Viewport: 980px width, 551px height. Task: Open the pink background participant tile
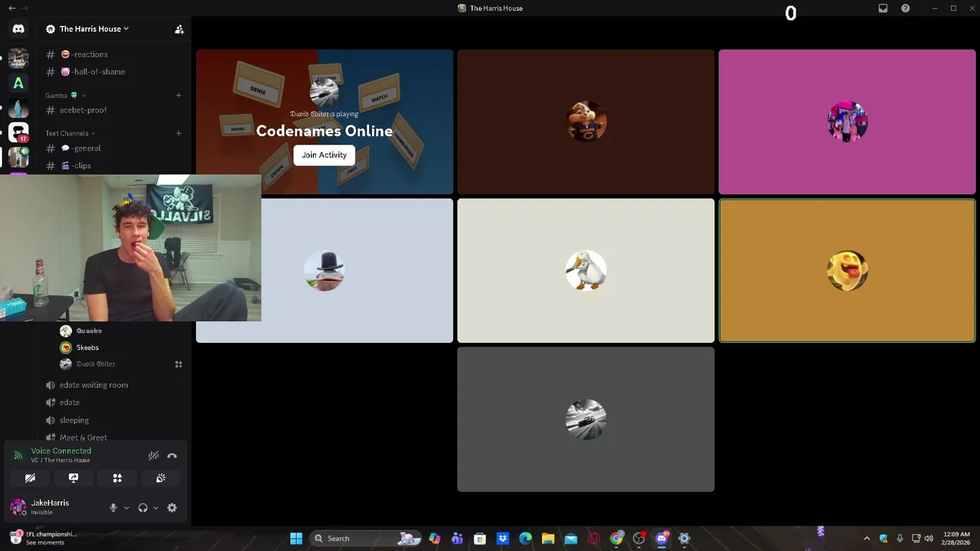[847, 122]
